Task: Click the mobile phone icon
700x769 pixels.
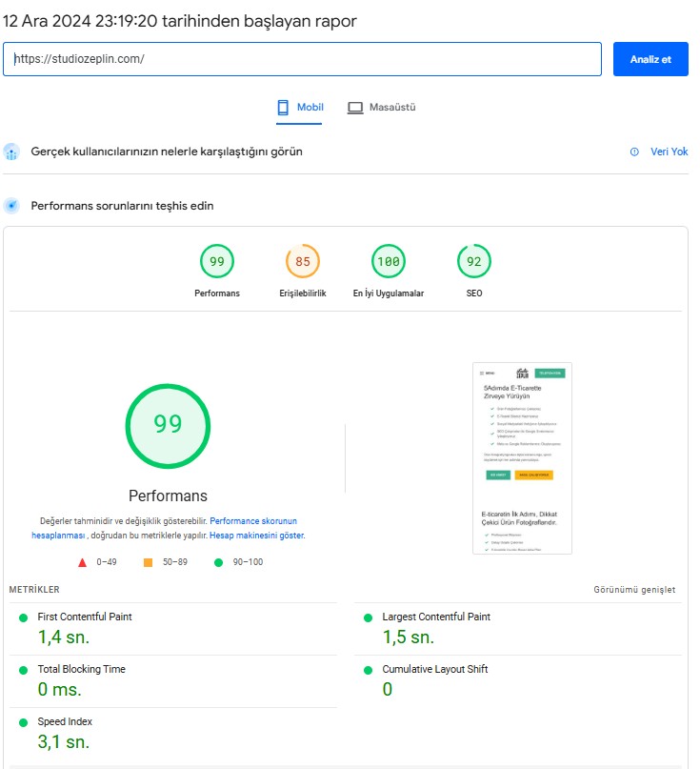Action: (283, 108)
